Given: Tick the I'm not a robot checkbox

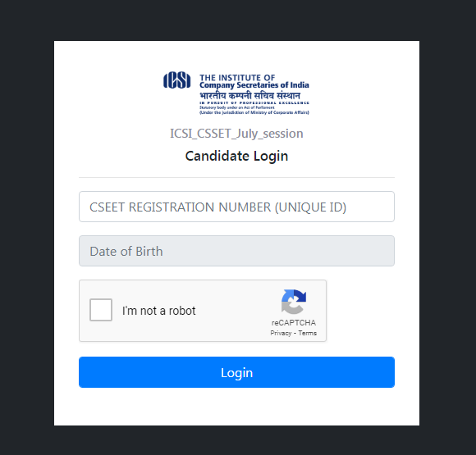Looking at the screenshot, I should pos(101,310).
